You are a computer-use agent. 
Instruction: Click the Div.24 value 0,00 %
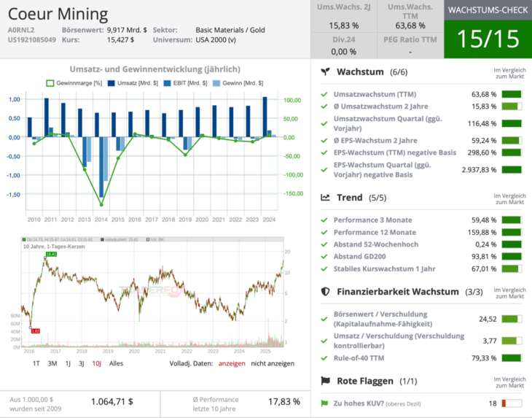(344, 52)
